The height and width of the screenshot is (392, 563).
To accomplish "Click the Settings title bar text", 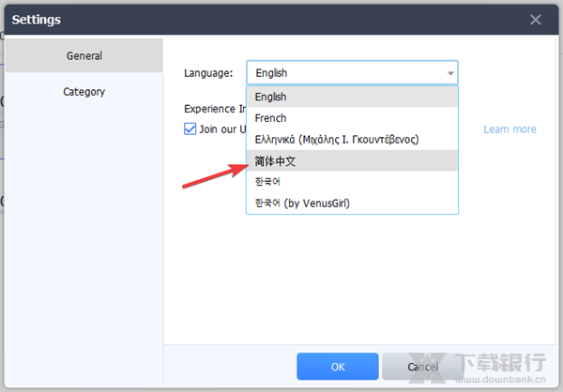I will (x=38, y=19).
